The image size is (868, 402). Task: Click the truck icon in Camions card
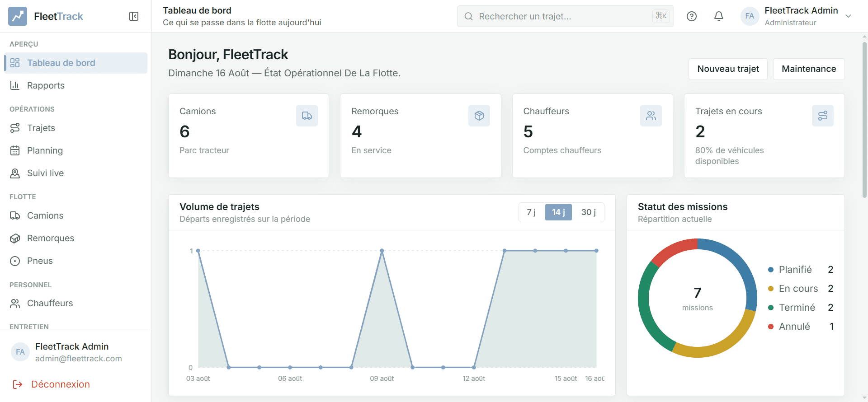tap(307, 116)
